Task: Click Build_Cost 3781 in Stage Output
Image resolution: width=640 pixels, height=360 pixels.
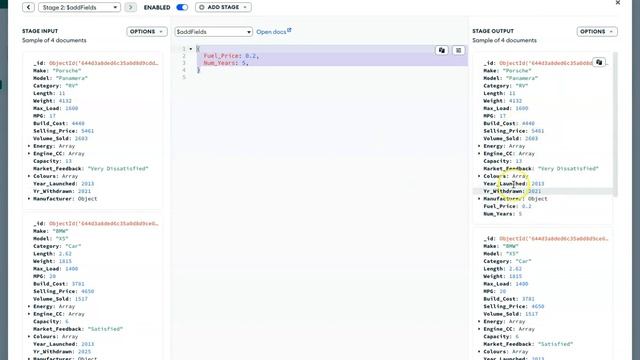Action: (x=509, y=299)
